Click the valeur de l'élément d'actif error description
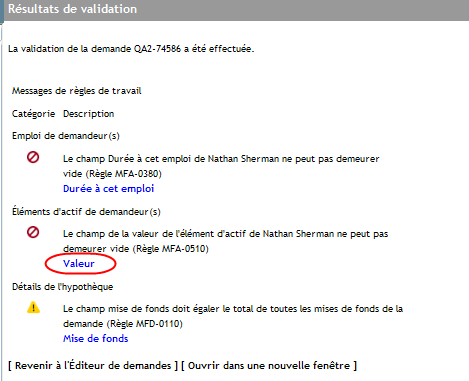The image size is (469, 381). point(226,241)
